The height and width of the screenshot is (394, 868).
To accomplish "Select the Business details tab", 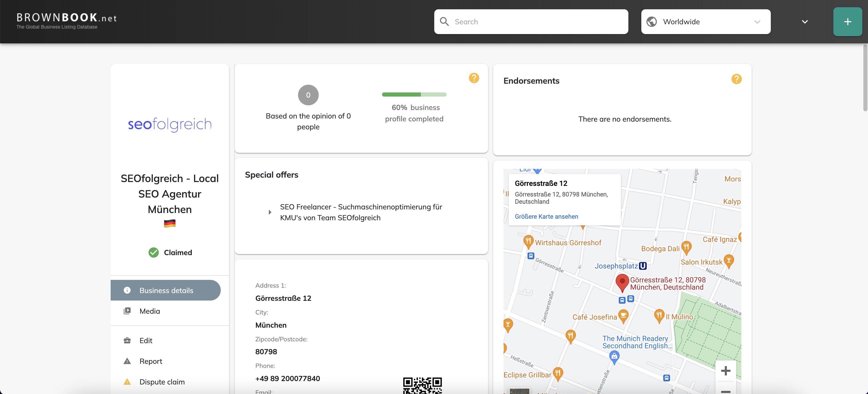I will pyautogui.click(x=165, y=290).
